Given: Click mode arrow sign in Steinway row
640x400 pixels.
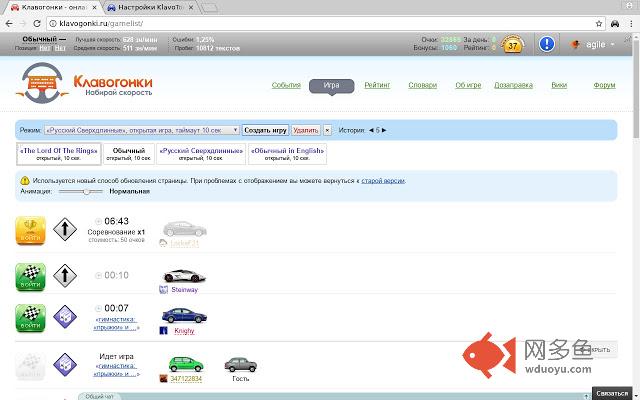Looking at the screenshot, I should pyautogui.click(x=65, y=276).
